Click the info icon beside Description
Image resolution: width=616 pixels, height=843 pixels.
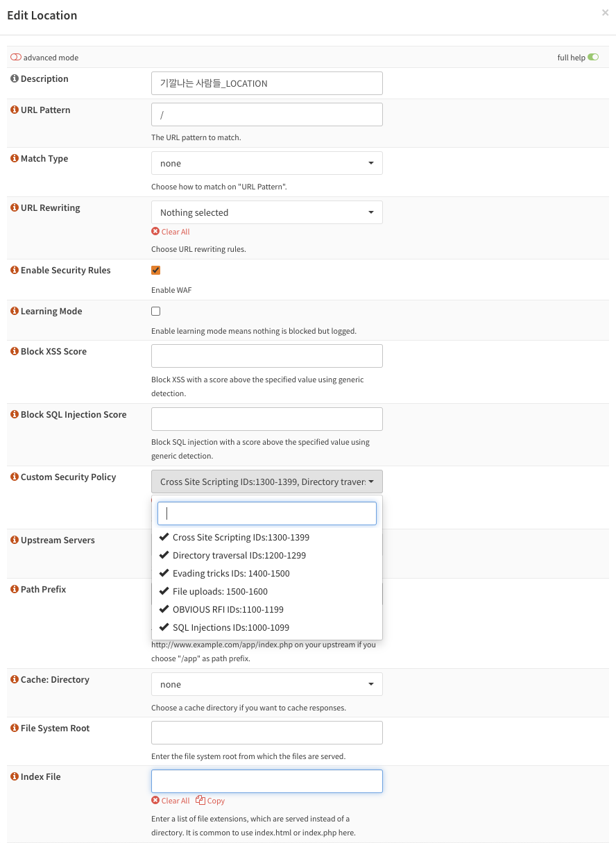click(x=15, y=79)
